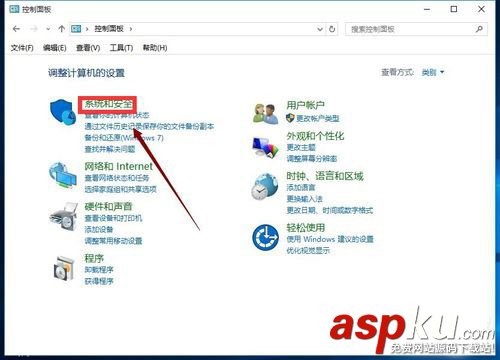This screenshot has height=360, width=500.
Task: Open 更改主题 link
Action: click(301, 147)
